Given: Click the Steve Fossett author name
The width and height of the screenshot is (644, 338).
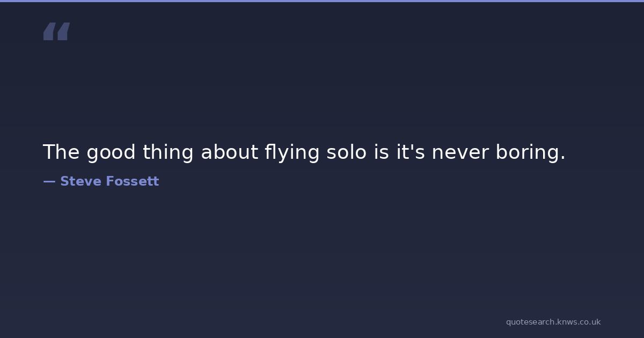Looking at the screenshot, I should (109, 181).
